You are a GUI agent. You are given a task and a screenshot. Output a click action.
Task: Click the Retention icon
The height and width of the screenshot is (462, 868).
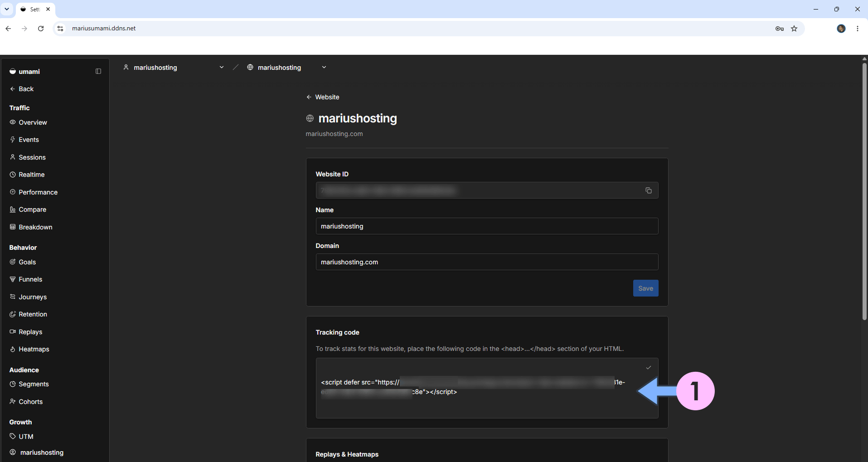13,314
